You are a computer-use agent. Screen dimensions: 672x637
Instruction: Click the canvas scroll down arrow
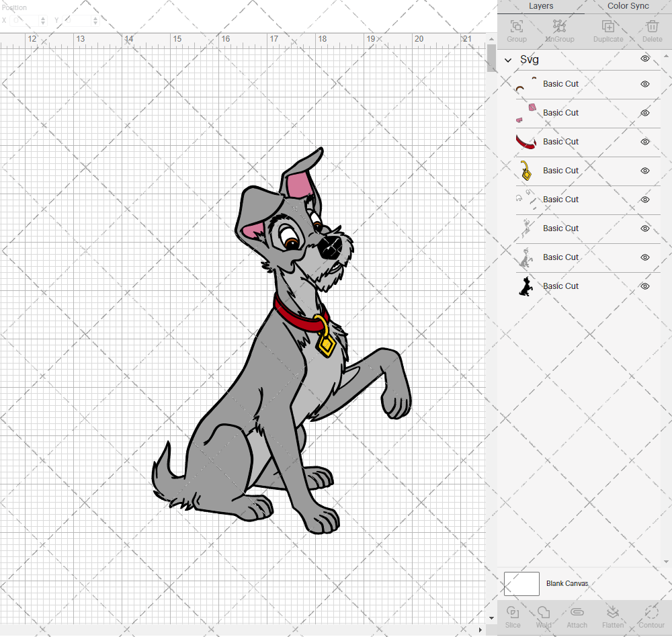pyautogui.click(x=492, y=618)
